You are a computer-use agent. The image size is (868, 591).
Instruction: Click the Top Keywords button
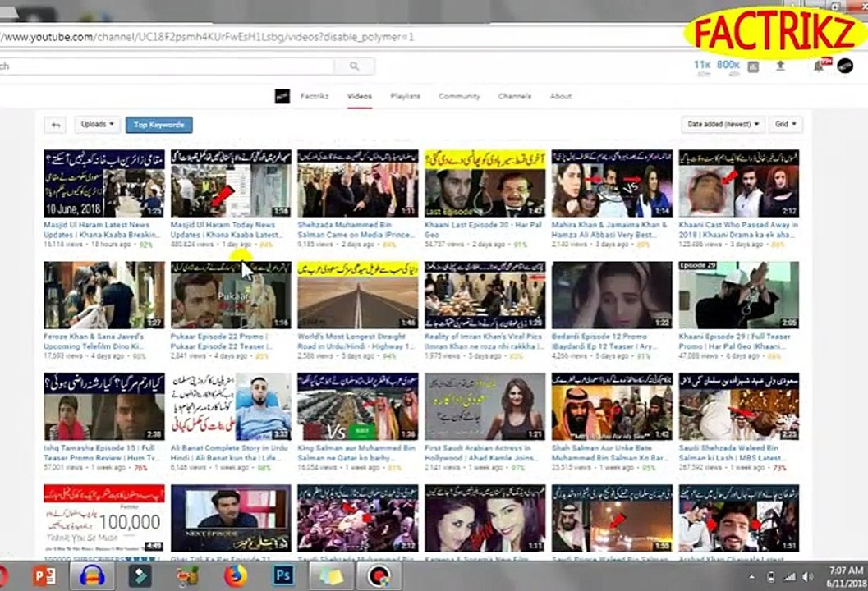coord(158,125)
